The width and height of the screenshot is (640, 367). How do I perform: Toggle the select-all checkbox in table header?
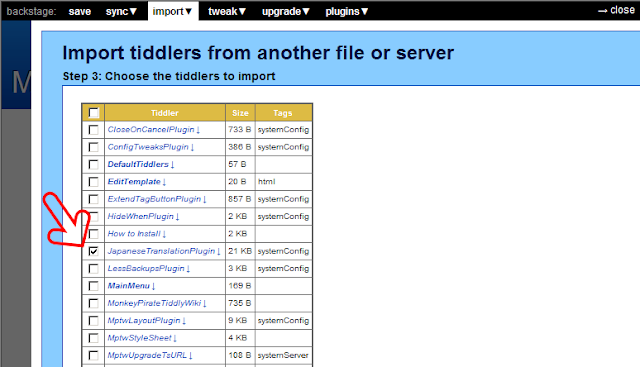point(93,113)
